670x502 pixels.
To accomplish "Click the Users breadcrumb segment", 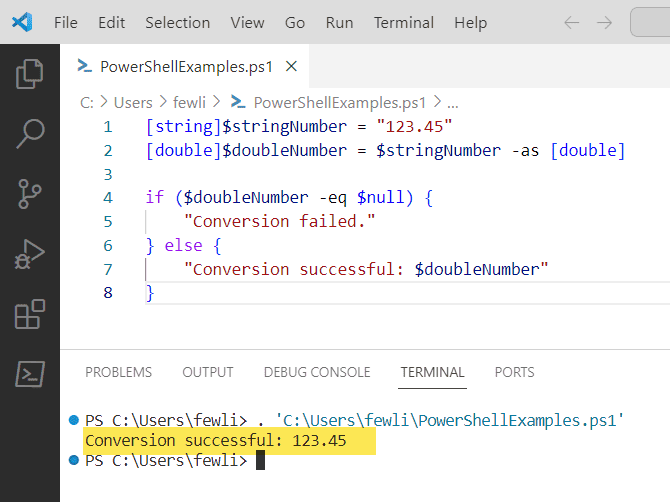I will click(x=133, y=103).
